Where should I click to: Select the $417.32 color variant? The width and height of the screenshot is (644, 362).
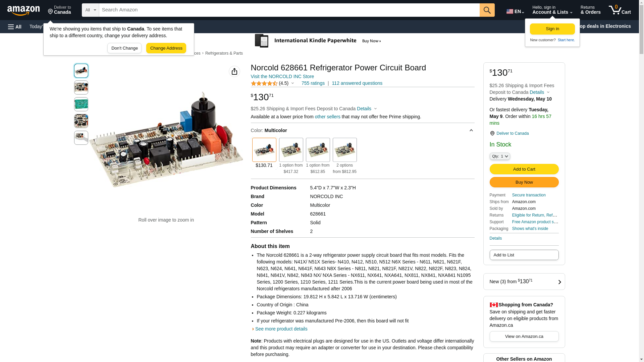tap(291, 150)
